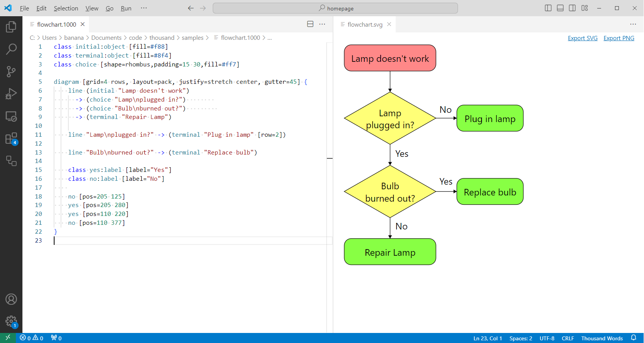
Task: Open the Source Control view
Action: (x=11, y=71)
